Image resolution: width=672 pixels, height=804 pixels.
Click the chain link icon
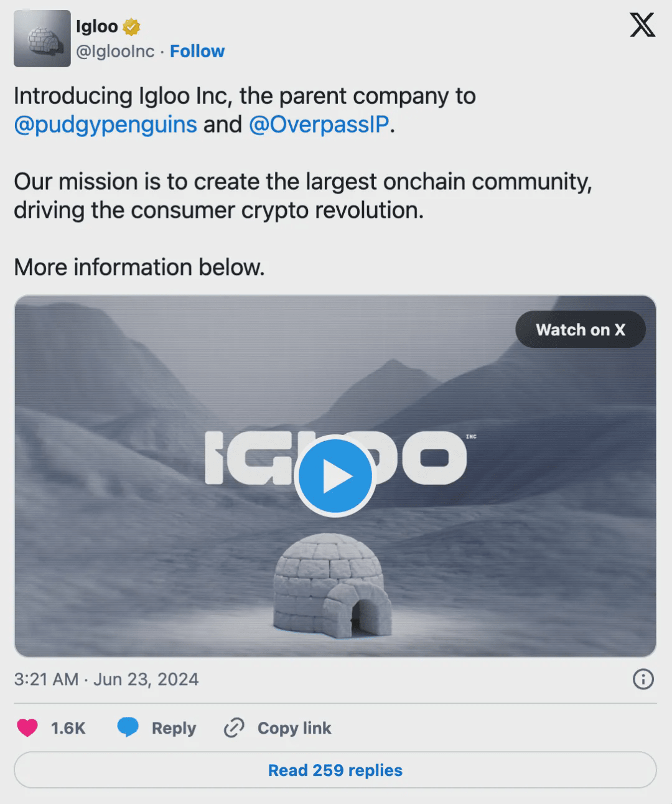(234, 727)
